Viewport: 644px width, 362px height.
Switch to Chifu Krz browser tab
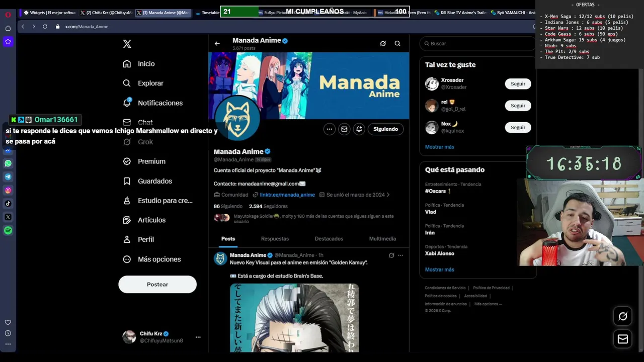[106, 13]
